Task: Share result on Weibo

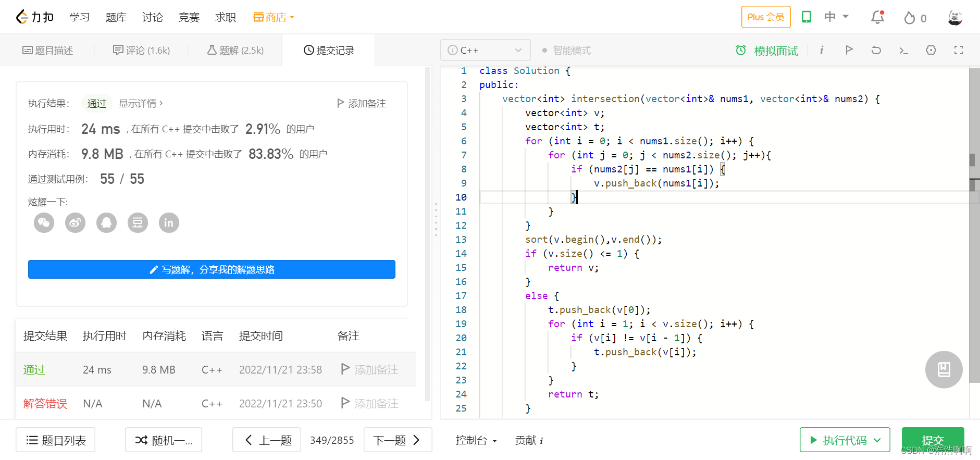Action: pyautogui.click(x=76, y=223)
